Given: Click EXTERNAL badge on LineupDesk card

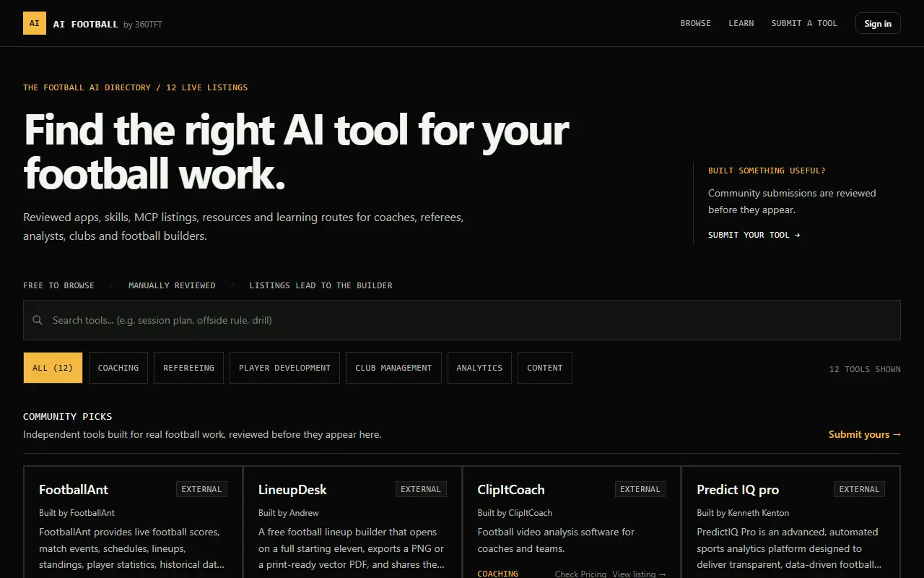Looking at the screenshot, I should [421, 489].
